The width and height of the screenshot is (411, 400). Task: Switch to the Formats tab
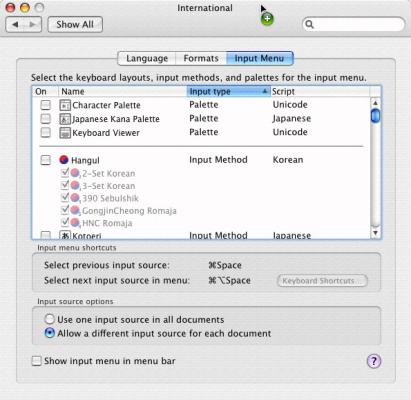[201, 58]
